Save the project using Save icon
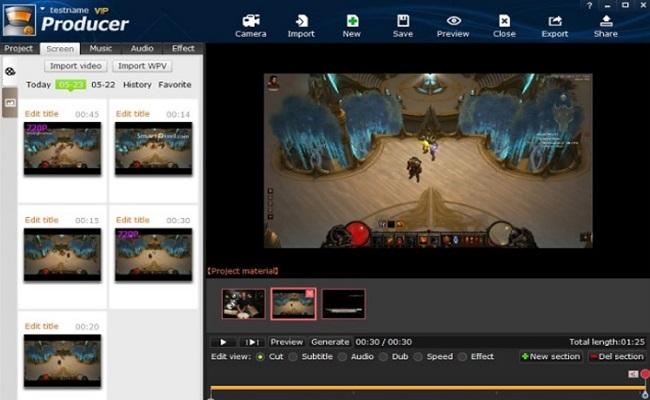This screenshot has width=650, height=400. [x=402, y=21]
